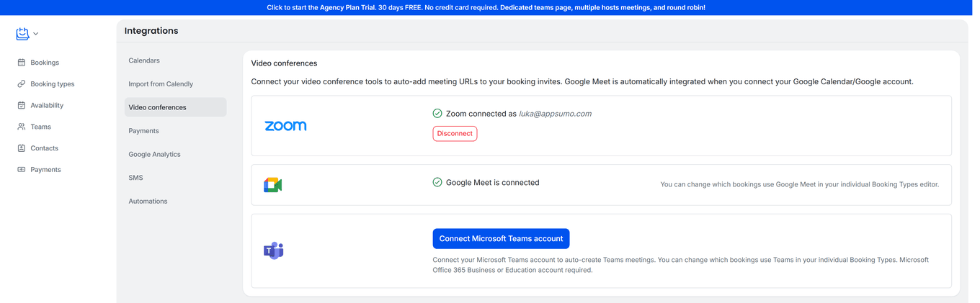This screenshot has width=980, height=303.
Task: Open the Teams sidebar label
Action: 40,127
